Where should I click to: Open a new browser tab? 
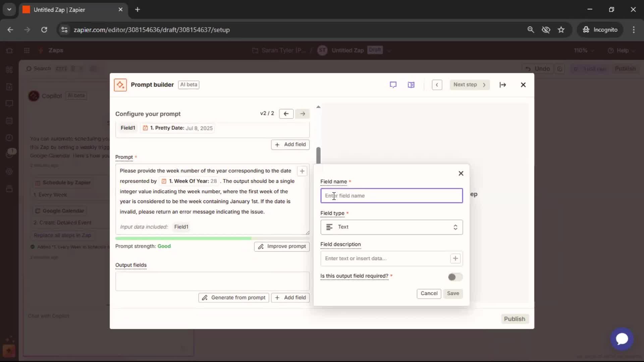click(x=138, y=10)
